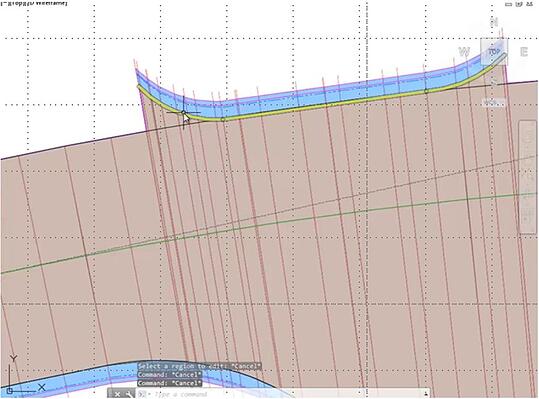
Task: Click the grip marker under the cursor
Action: pyautogui.click(x=183, y=112)
